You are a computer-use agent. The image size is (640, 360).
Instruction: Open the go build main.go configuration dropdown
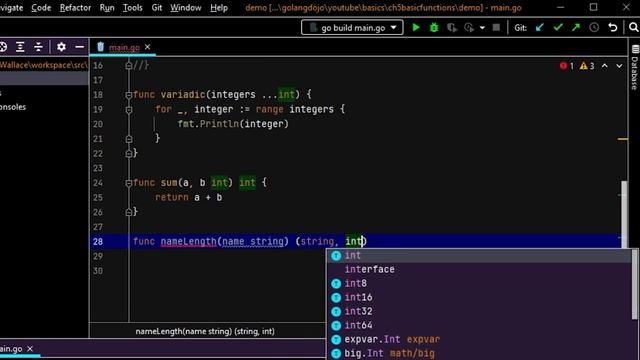(x=352, y=27)
